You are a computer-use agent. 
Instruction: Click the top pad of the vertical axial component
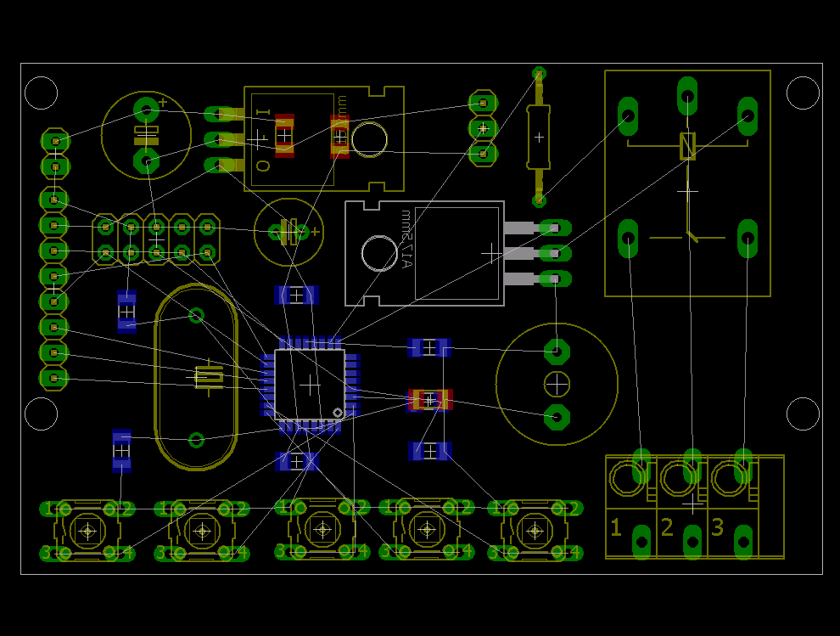[x=539, y=73]
